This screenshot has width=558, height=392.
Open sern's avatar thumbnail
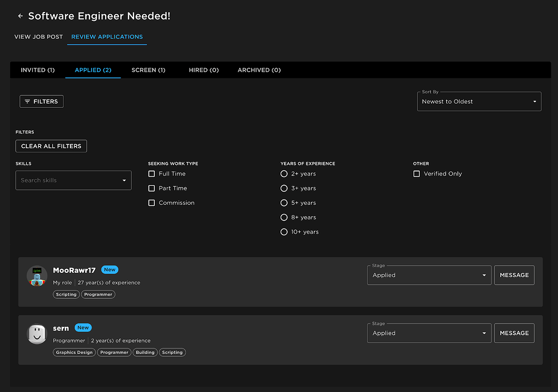point(37,334)
